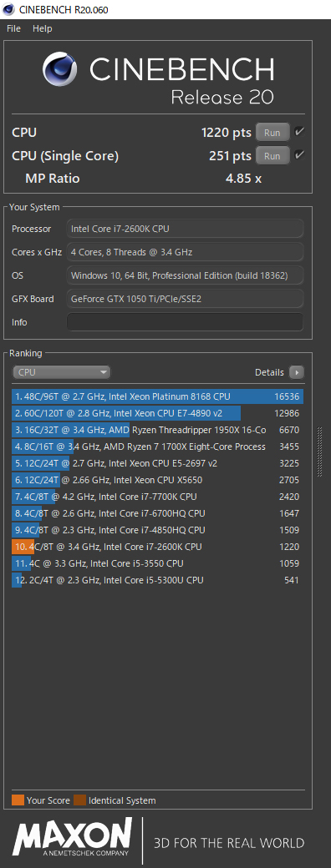The width and height of the screenshot is (331, 868).
Task: Open the CPU ranking dropdown
Action: 62,372
